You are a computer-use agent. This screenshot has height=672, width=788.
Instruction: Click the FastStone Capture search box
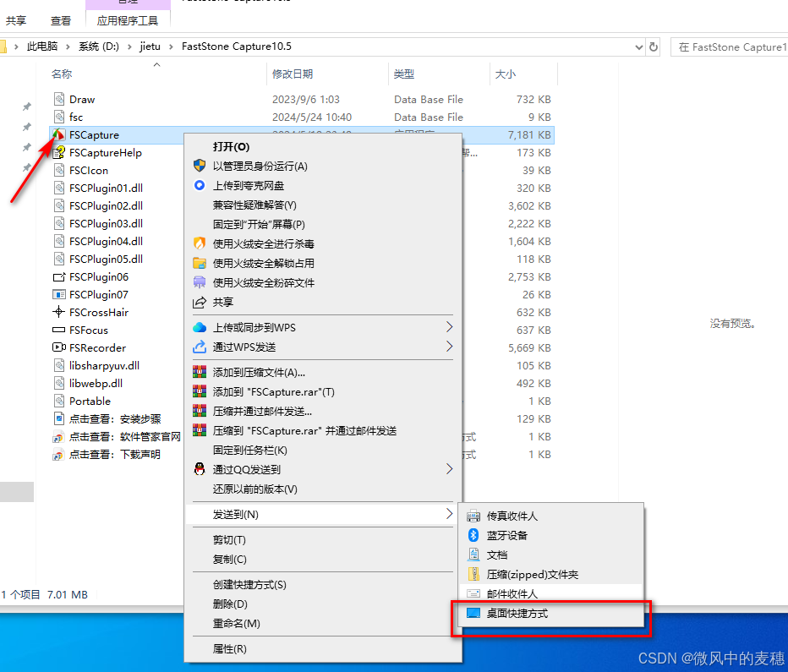coord(729,46)
